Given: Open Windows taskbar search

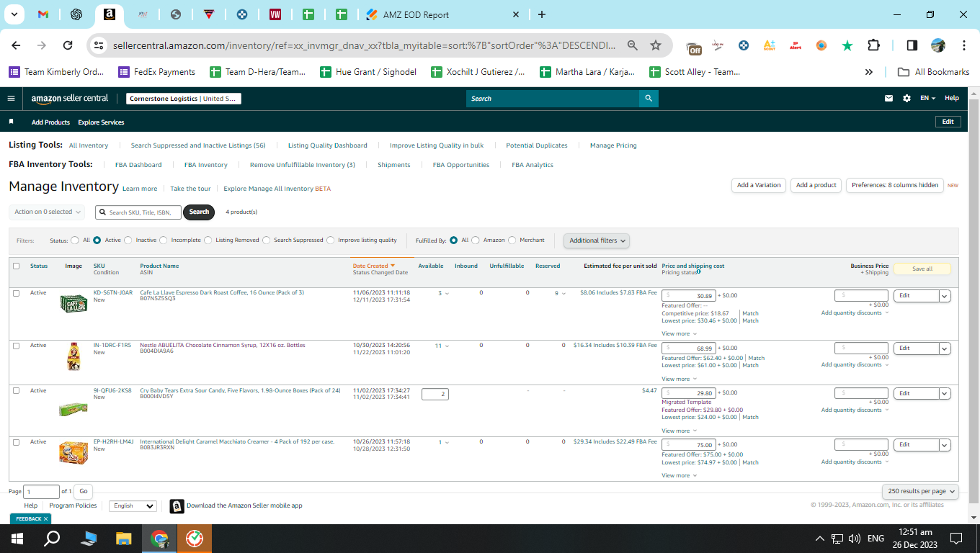Looking at the screenshot, I should (52, 538).
